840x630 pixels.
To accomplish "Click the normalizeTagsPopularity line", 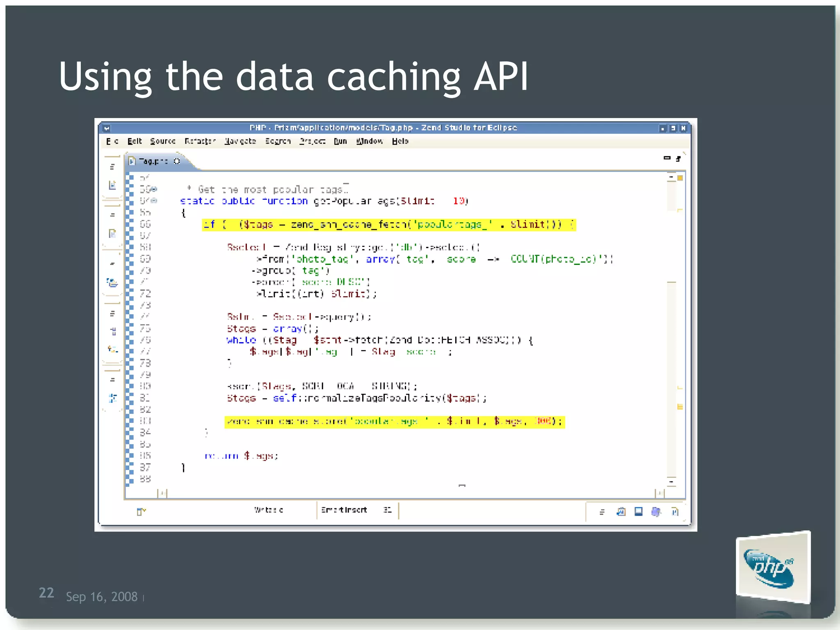I will [x=357, y=398].
